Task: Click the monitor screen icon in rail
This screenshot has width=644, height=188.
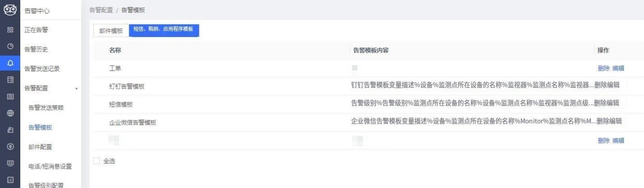Action: [10, 163]
